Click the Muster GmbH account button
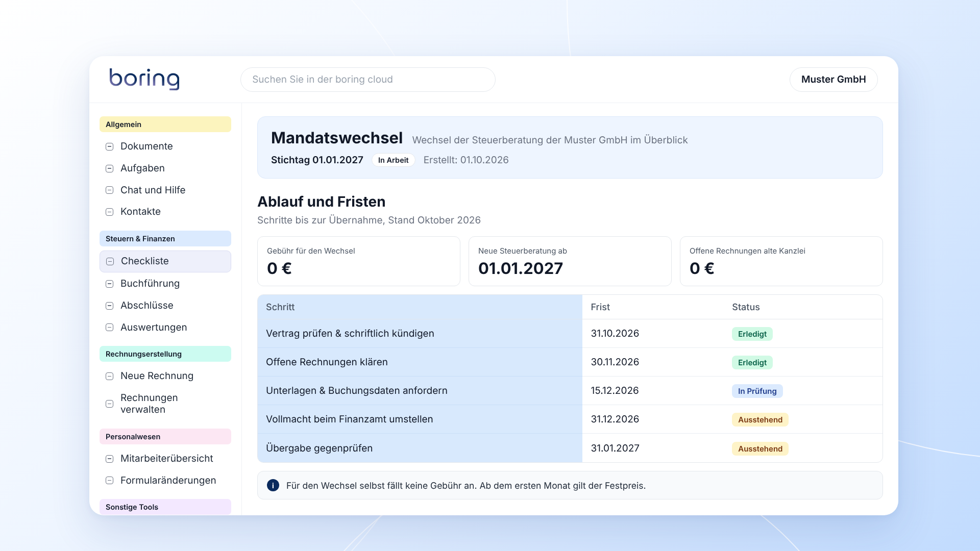This screenshot has height=551, width=980. click(x=834, y=80)
